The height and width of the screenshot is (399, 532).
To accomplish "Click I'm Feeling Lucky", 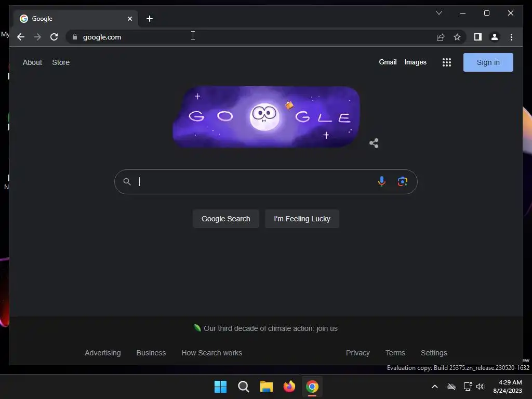I will 302,219.
